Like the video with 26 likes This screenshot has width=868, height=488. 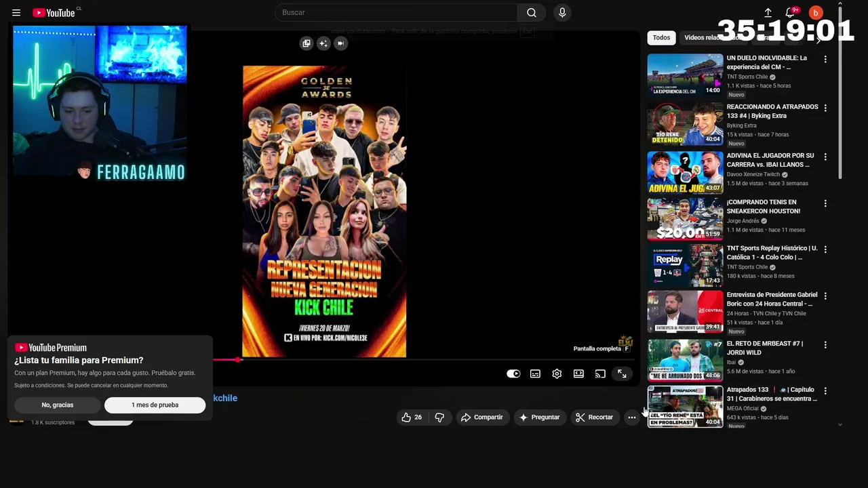[x=412, y=418]
